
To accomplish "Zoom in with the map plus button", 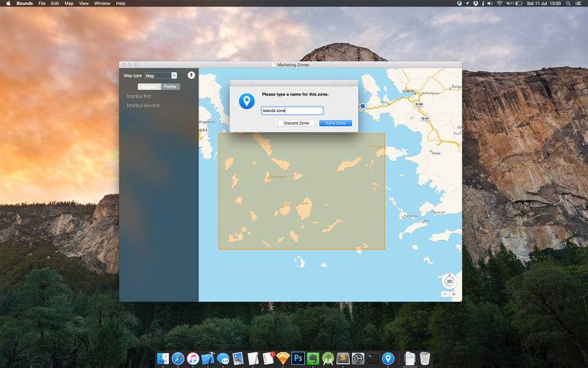I will coord(453,294).
